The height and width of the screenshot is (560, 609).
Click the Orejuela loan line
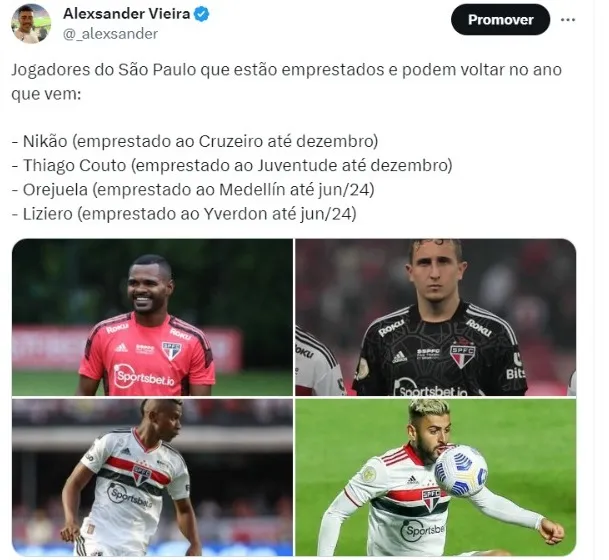[x=193, y=190]
